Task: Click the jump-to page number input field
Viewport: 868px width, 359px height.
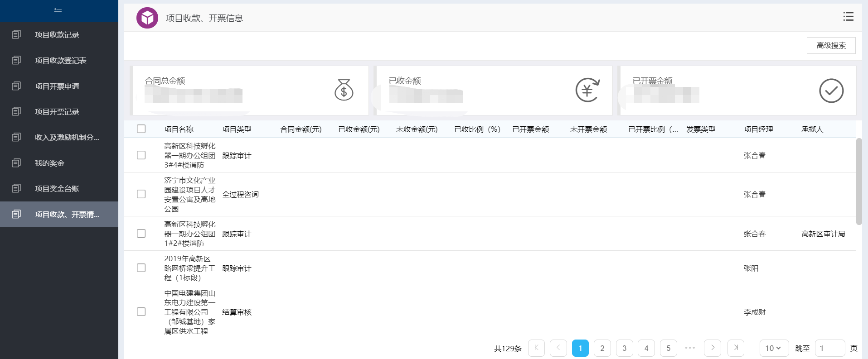Action: pyautogui.click(x=830, y=348)
